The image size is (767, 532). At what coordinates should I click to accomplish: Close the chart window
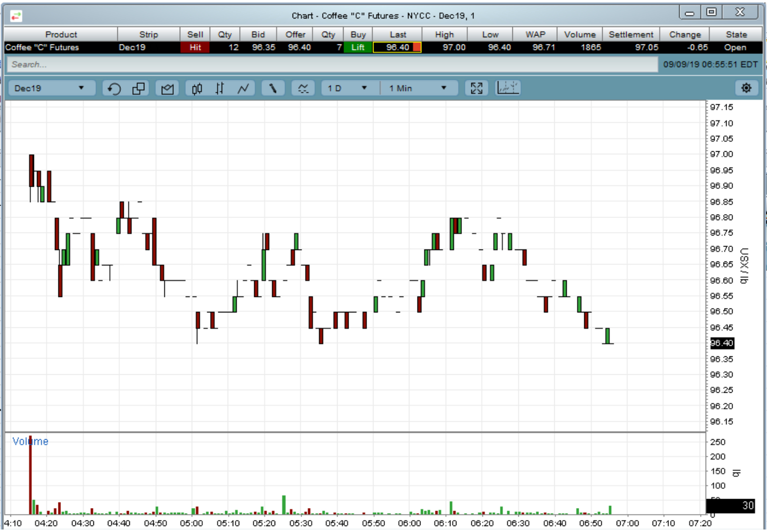click(x=741, y=12)
